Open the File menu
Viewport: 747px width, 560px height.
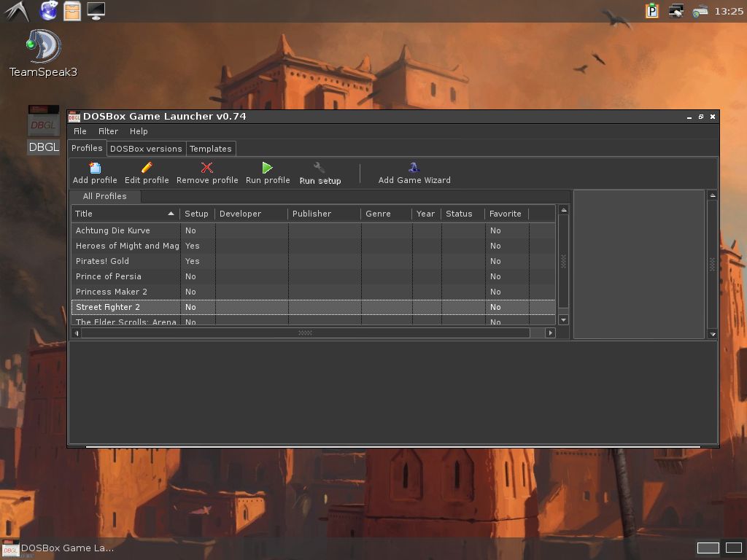[80, 131]
